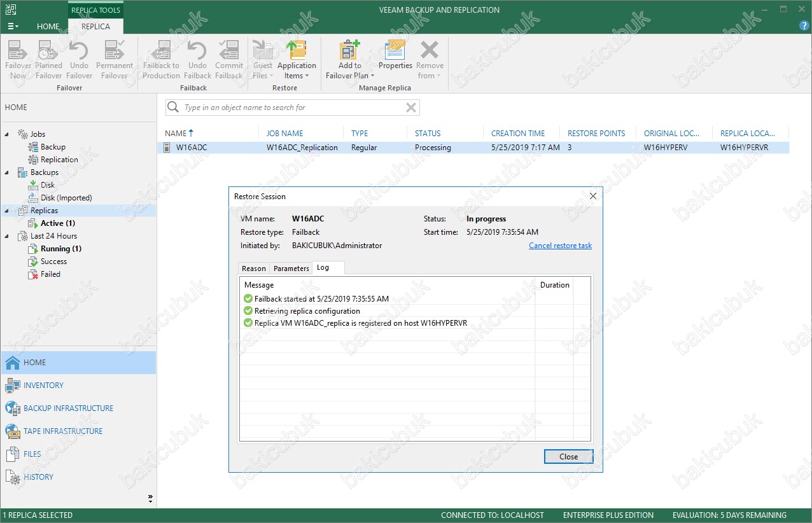Switch to the HOME ribbon tab
The height and width of the screenshot is (523, 812).
tap(48, 27)
